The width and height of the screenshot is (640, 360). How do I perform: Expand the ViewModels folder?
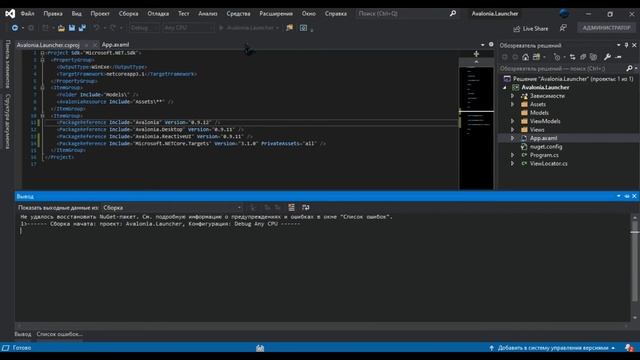pos(513,121)
